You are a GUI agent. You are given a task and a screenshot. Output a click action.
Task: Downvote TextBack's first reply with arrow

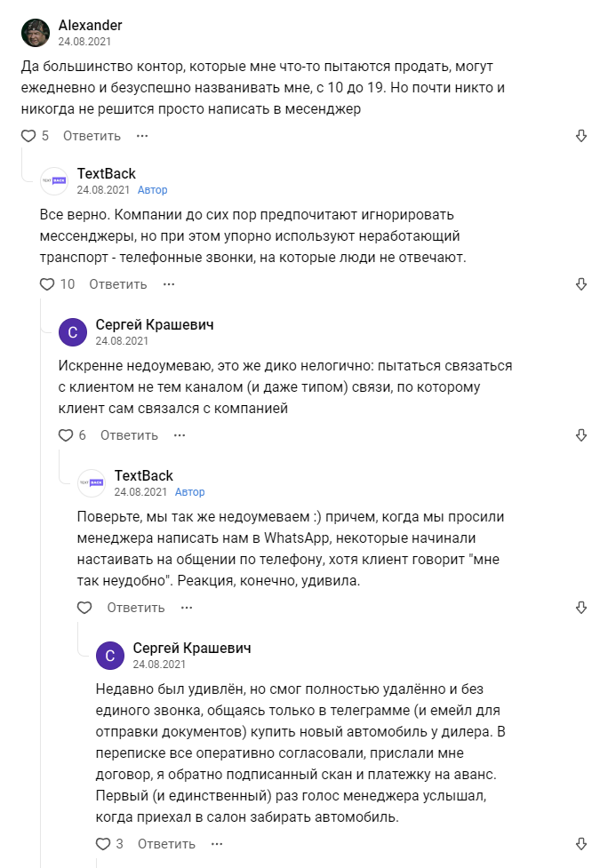point(581,284)
